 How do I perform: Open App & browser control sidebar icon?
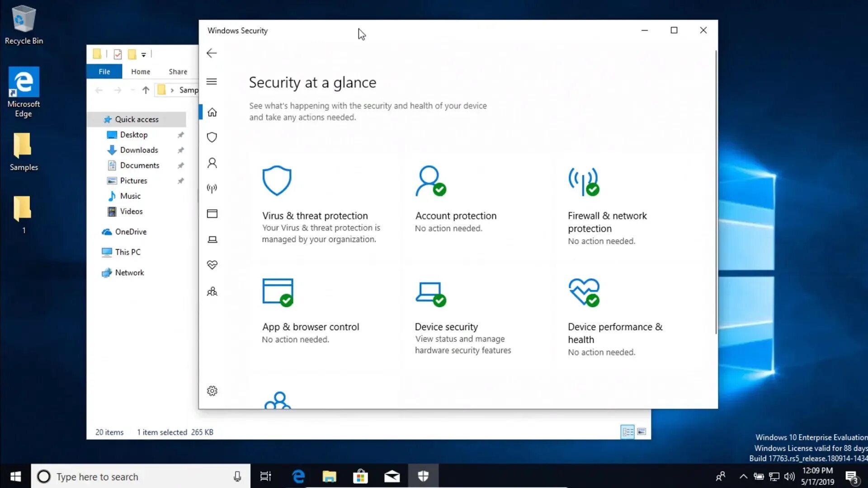[212, 214]
